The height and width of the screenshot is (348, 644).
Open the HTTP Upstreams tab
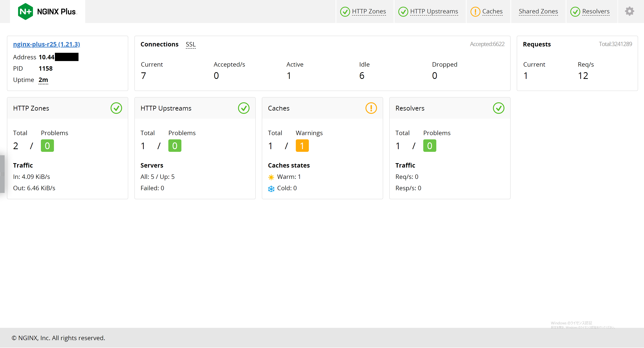tap(434, 11)
